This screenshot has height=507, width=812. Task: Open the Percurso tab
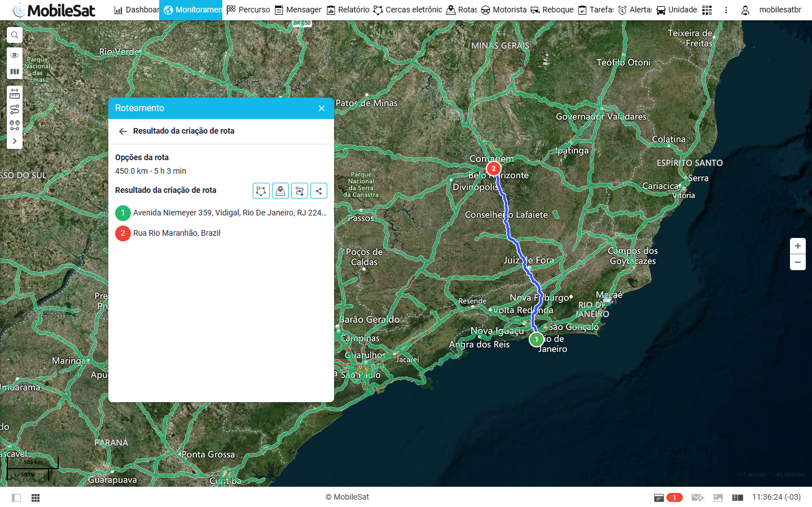click(248, 10)
